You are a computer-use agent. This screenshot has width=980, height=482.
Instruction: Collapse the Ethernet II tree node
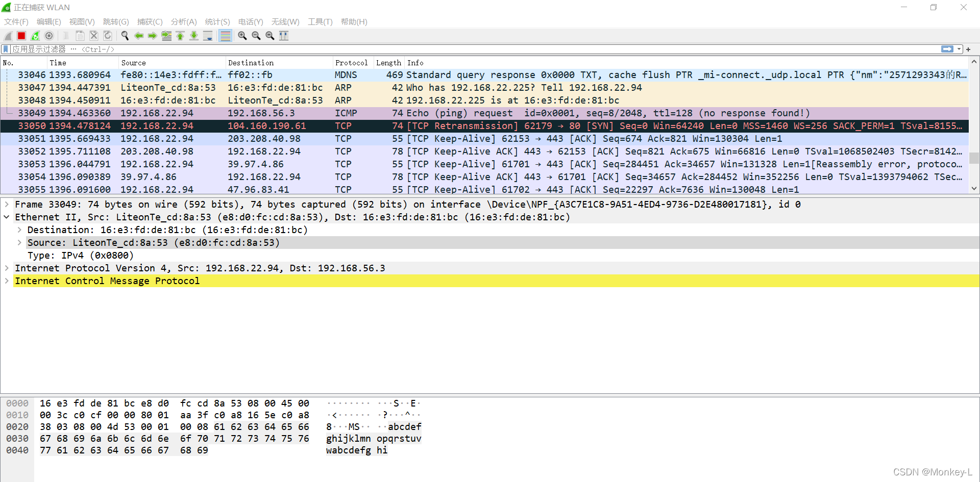pyautogui.click(x=7, y=217)
